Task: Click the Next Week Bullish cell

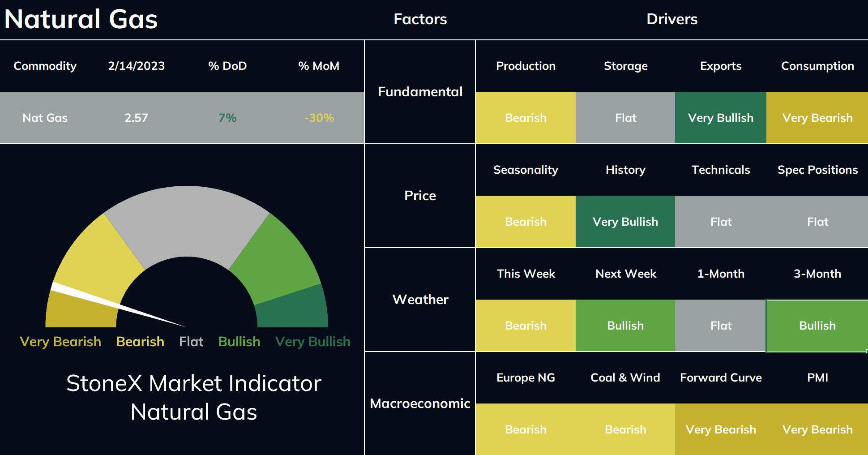Action: (x=625, y=326)
